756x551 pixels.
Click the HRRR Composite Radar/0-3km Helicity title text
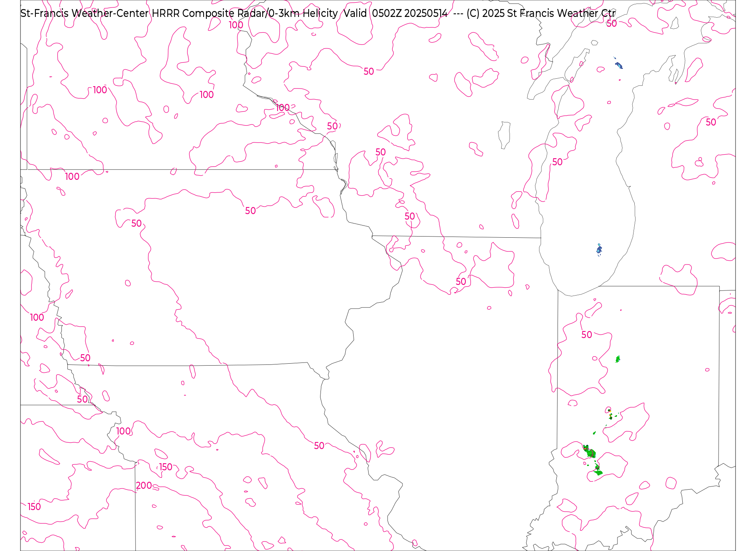point(245,13)
